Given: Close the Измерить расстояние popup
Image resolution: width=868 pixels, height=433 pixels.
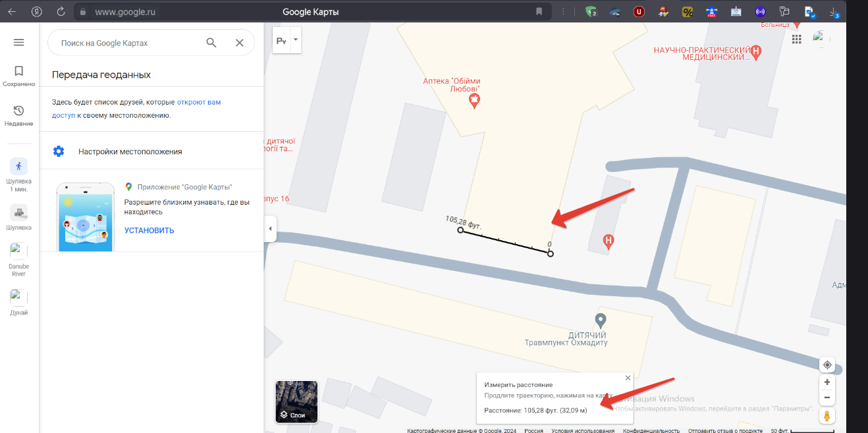Looking at the screenshot, I should coord(628,378).
